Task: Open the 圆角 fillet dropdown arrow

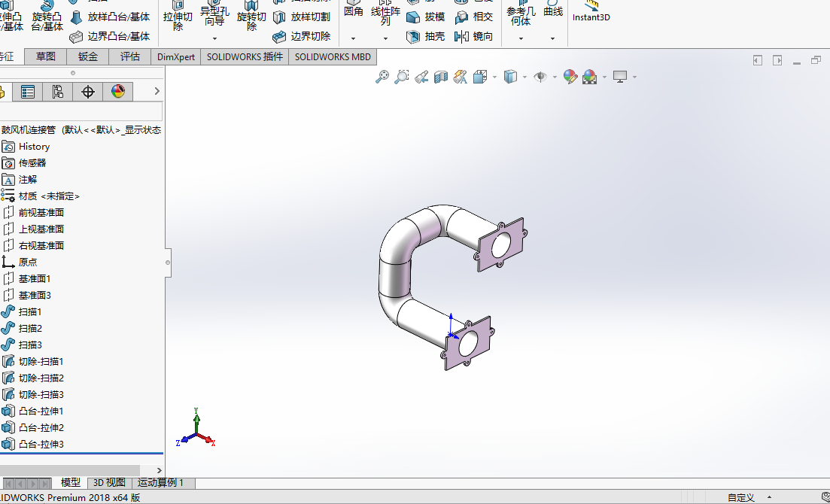Action: (x=353, y=38)
